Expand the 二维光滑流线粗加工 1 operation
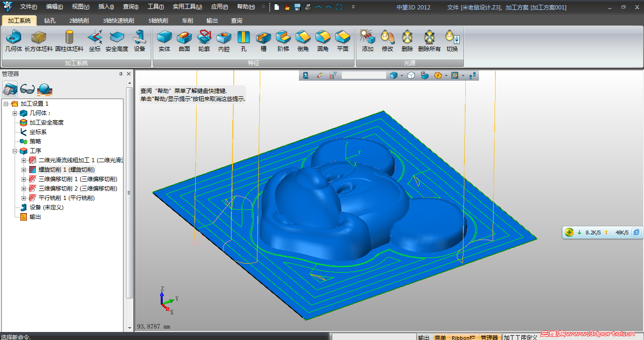 [24, 160]
